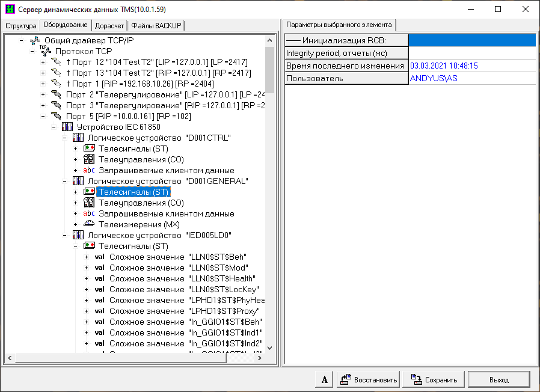Click the val icon of LLN0$ST$Beh

(100, 257)
